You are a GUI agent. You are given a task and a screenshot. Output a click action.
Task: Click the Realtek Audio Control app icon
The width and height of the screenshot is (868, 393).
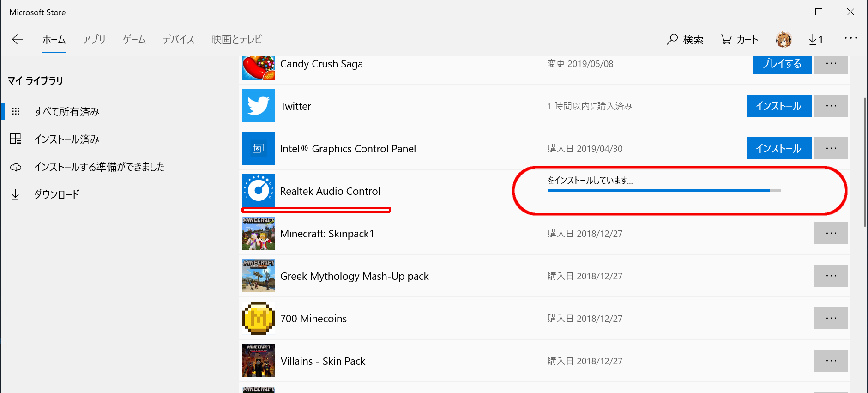(259, 191)
